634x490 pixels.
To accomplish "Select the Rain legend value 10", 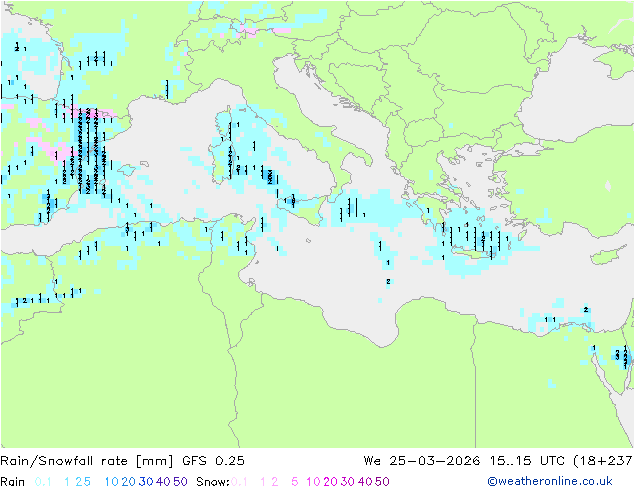I will (111, 482).
